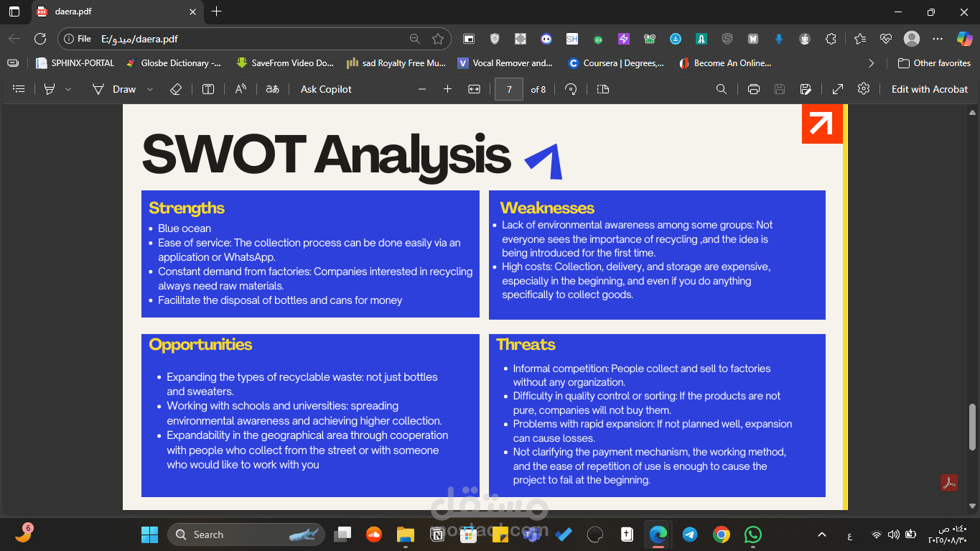Open WhatsApp from taskbar
Image resolution: width=980 pixels, height=551 pixels.
752,534
